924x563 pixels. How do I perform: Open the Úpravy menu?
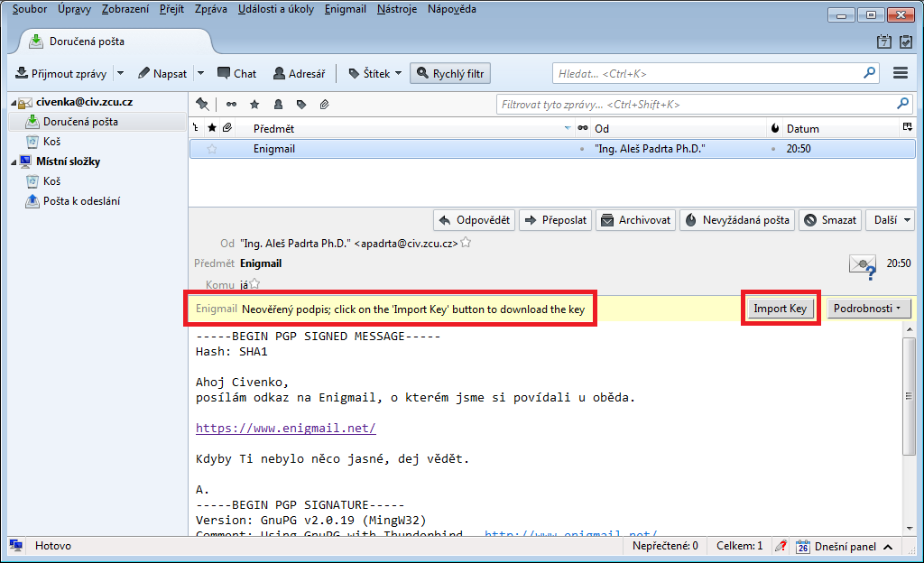pyautogui.click(x=74, y=9)
